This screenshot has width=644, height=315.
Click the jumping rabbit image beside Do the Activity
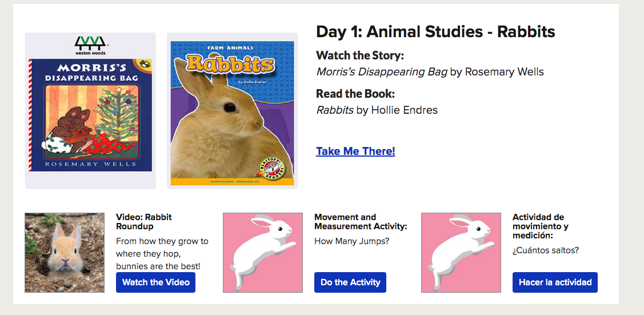tap(263, 253)
